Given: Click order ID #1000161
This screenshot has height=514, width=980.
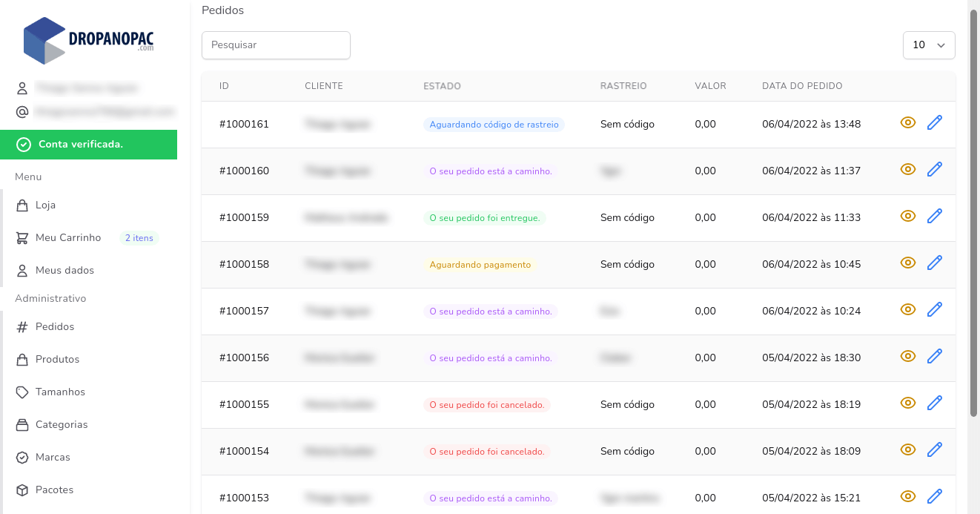Looking at the screenshot, I should (244, 124).
